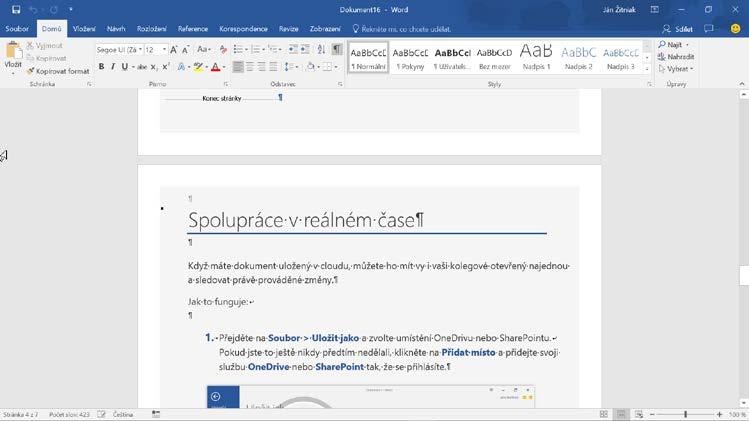
Task: Switch to the Vložení tab
Action: pyautogui.click(x=84, y=29)
